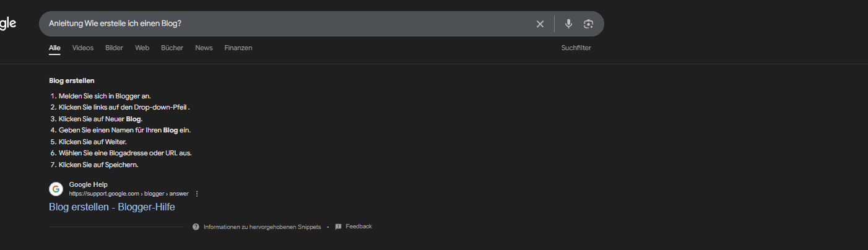Focus the search field with blog query
868x250 pixels.
pos(285,24)
